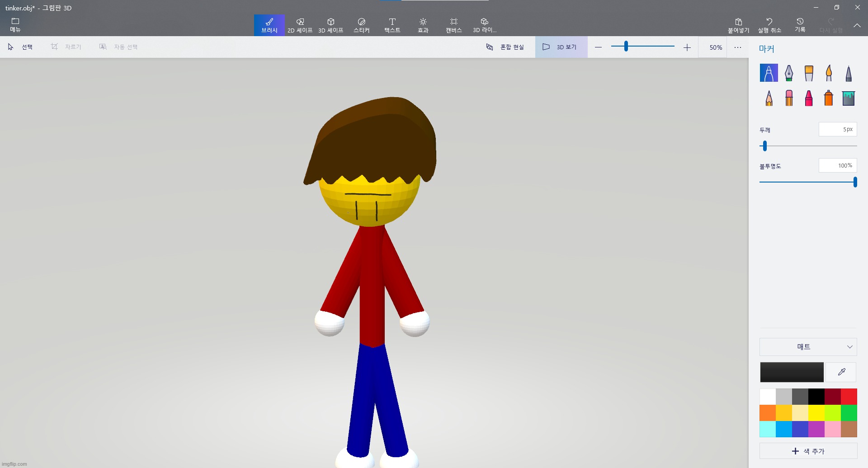868x468 pixels.
Task: Open the 기록 history panel
Action: pyautogui.click(x=800, y=25)
